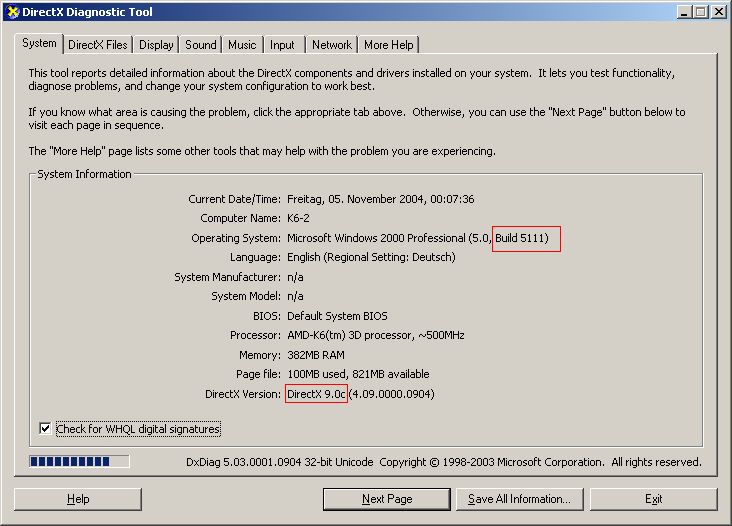Click the blue progress bar

[79, 462]
